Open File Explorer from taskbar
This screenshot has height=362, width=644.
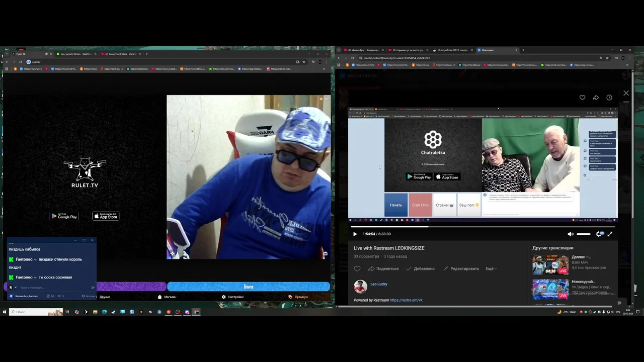pyautogui.click(x=95, y=312)
